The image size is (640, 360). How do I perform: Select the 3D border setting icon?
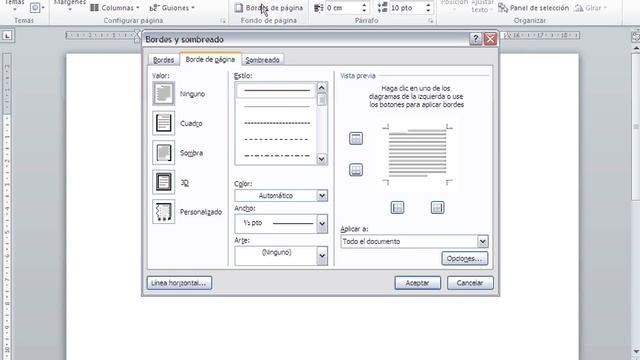coord(163,182)
